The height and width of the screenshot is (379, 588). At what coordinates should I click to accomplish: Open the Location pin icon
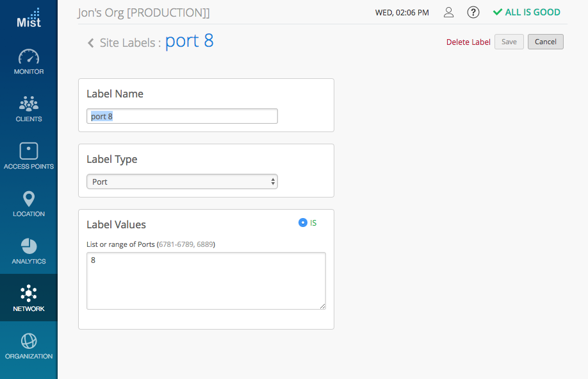(x=29, y=199)
